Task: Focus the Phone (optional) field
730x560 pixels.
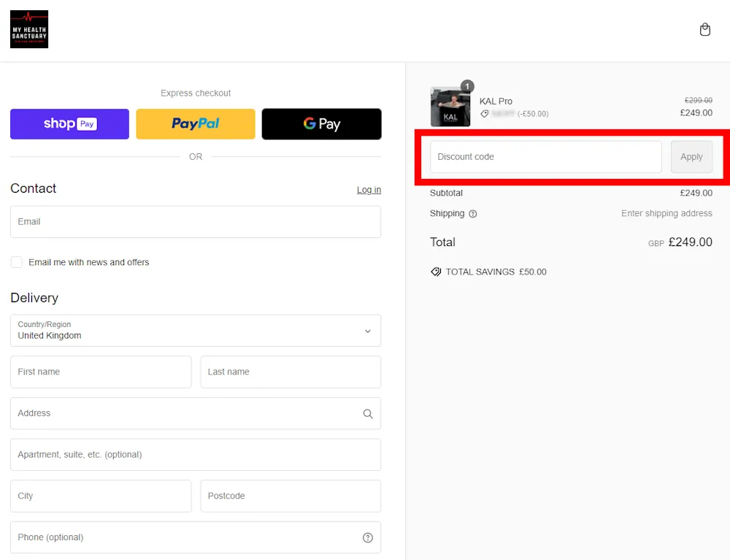Action: click(x=196, y=537)
